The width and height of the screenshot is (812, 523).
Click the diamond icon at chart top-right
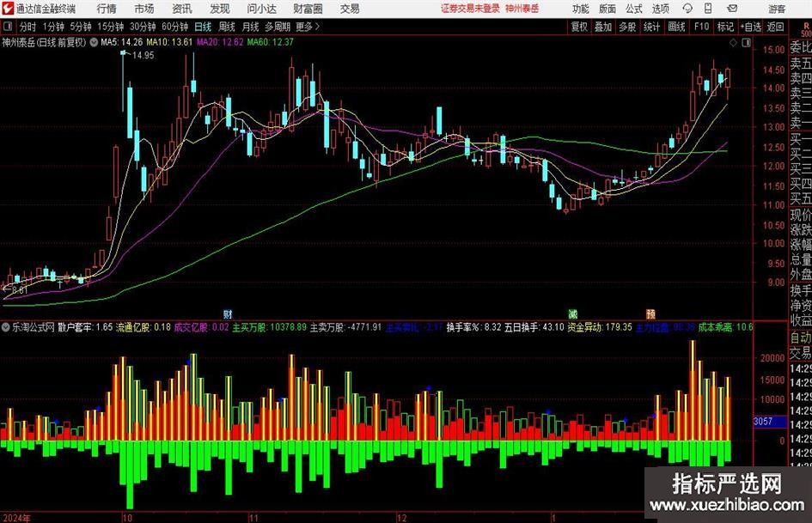733,43
